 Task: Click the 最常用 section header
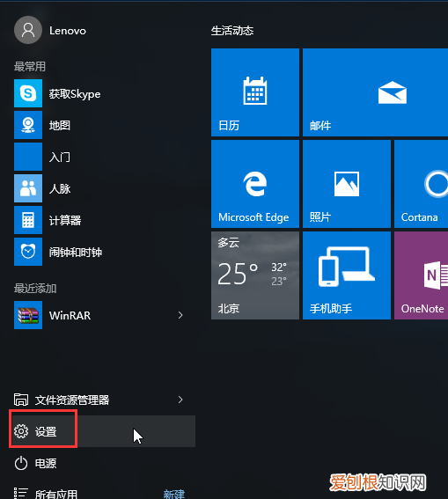(30, 67)
